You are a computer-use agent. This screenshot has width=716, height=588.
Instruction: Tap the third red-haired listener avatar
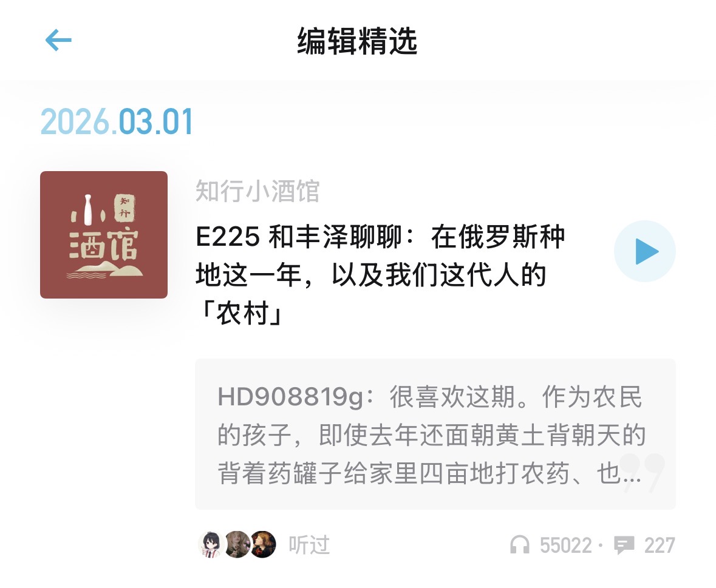[263, 544]
